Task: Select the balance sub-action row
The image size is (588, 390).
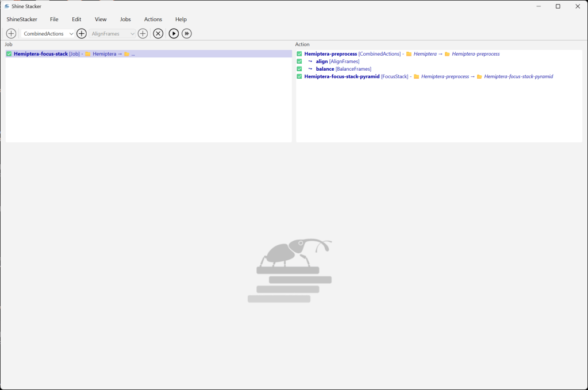Action: [325, 69]
